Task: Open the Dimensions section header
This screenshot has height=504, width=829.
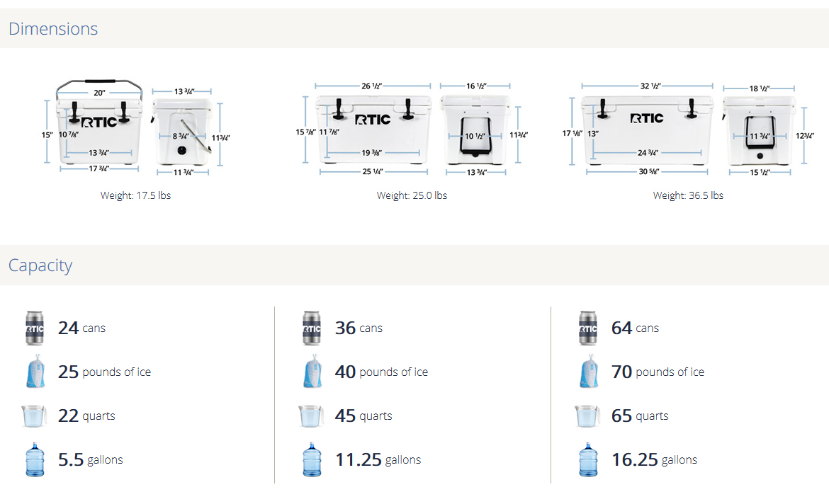Action: pyautogui.click(x=53, y=29)
